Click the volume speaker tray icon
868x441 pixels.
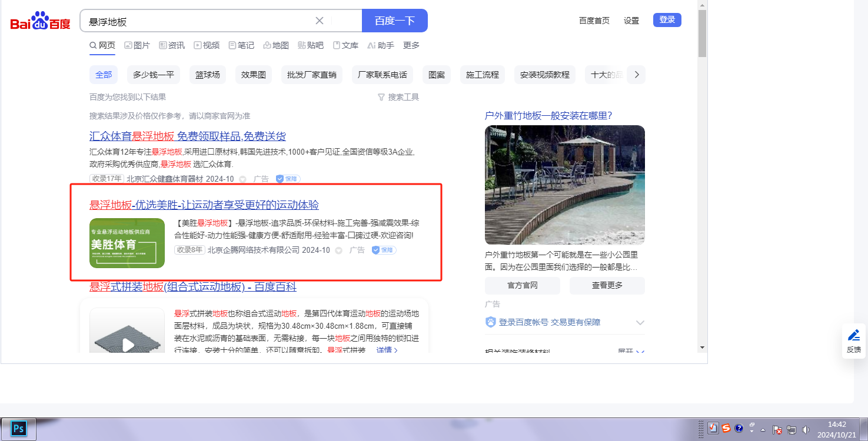806,430
